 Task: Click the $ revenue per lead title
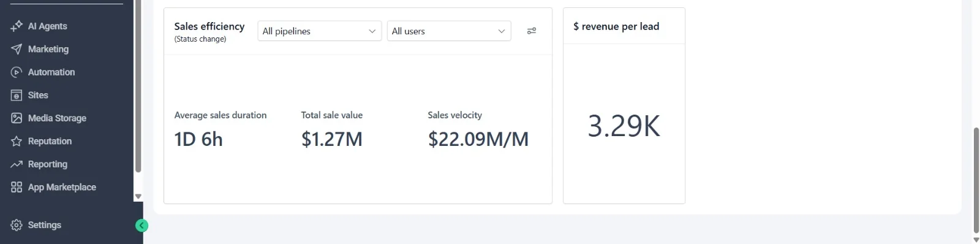tap(616, 26)
